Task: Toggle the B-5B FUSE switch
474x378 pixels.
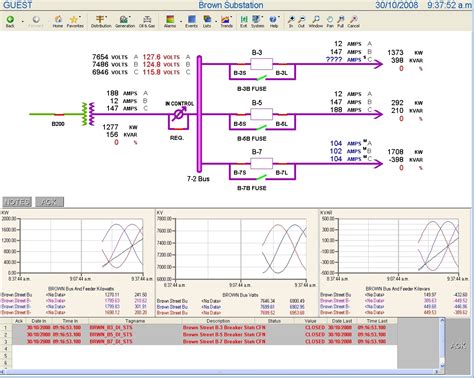Action: [262, 128]
